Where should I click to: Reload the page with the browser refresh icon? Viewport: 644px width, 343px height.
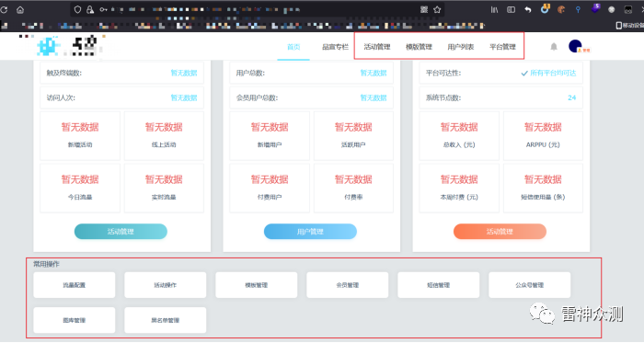(x=4, y=9)
